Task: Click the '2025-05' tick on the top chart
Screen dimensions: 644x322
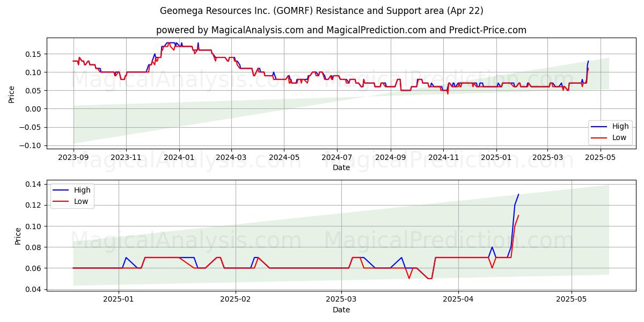Action: pyautogui.click(x=600, y=157)
